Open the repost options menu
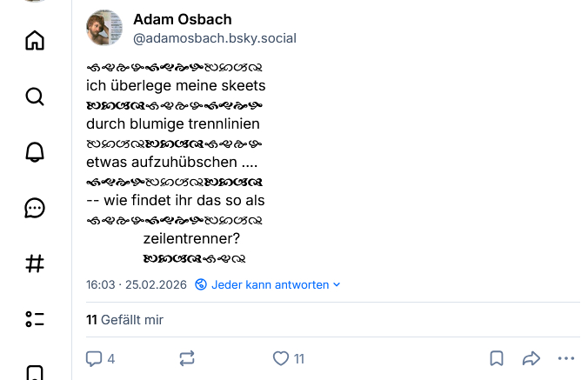The height and width of the screenshot is (380, 588). tap(187, 358)
